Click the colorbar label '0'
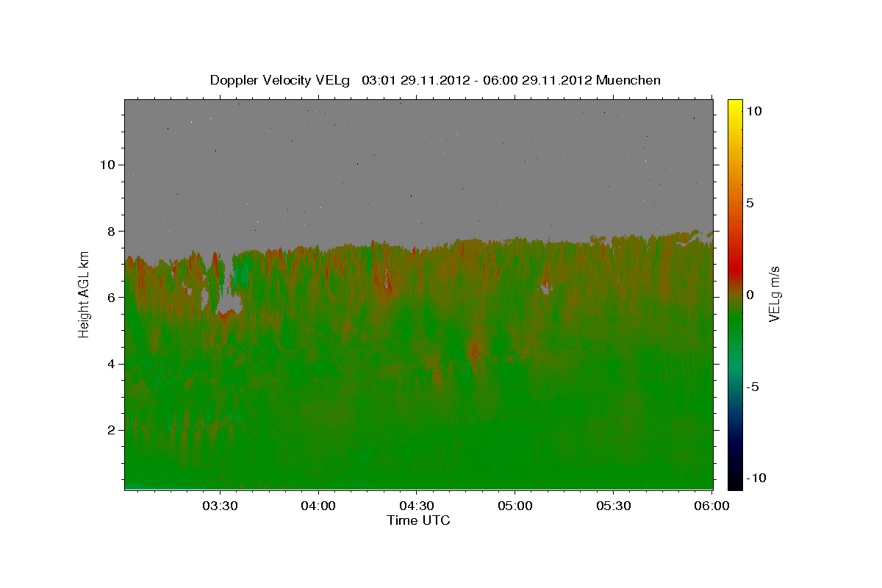Screen dimensions: 882x588 point(750,295)
